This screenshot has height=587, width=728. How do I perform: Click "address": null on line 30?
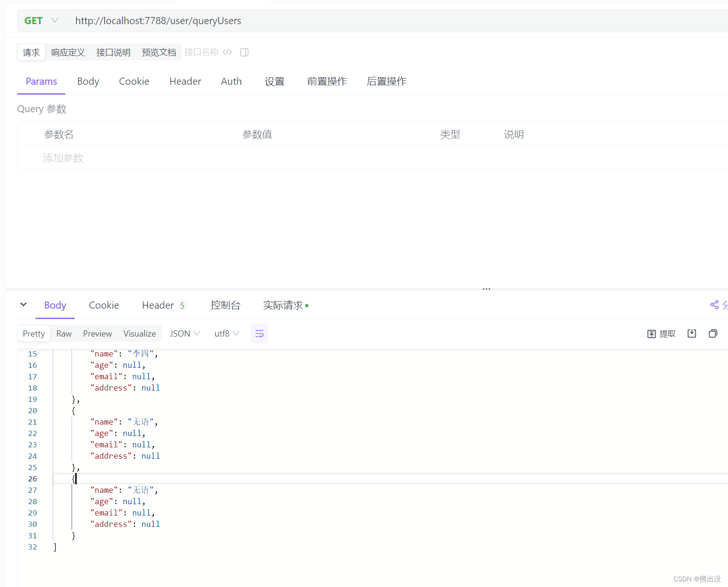point(125,524)
